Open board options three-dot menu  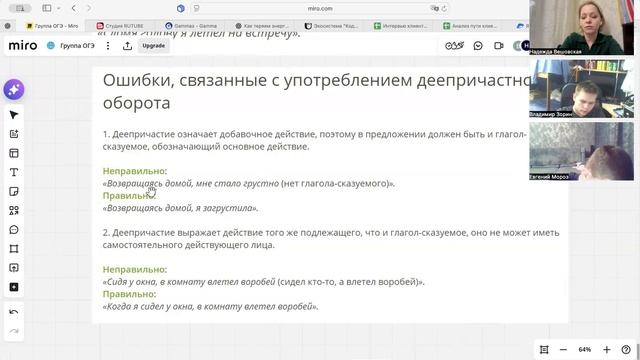pos(108,46)
